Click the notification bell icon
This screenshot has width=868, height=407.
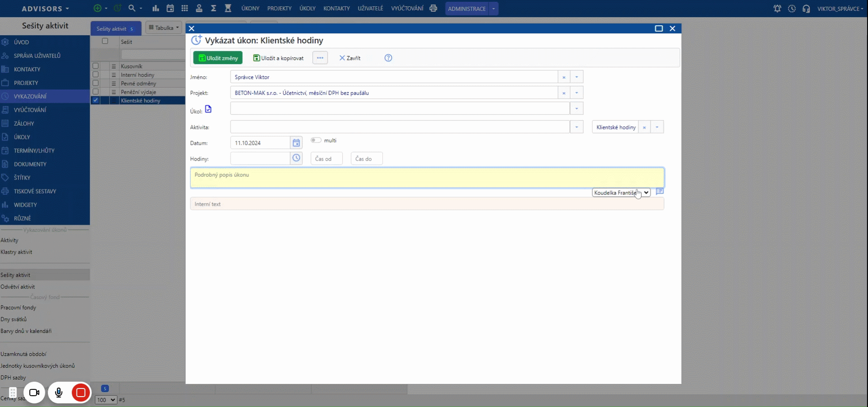tap(777, 9)
